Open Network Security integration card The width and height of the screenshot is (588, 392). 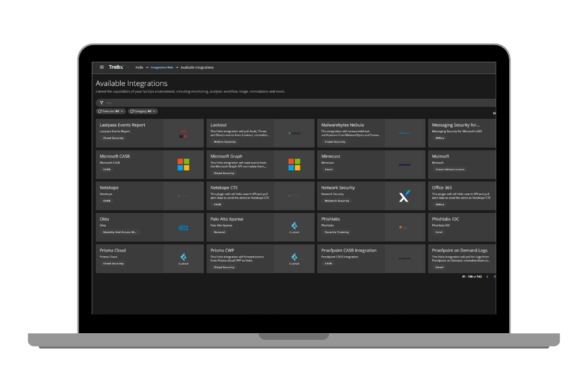click(x=371, y=196)
